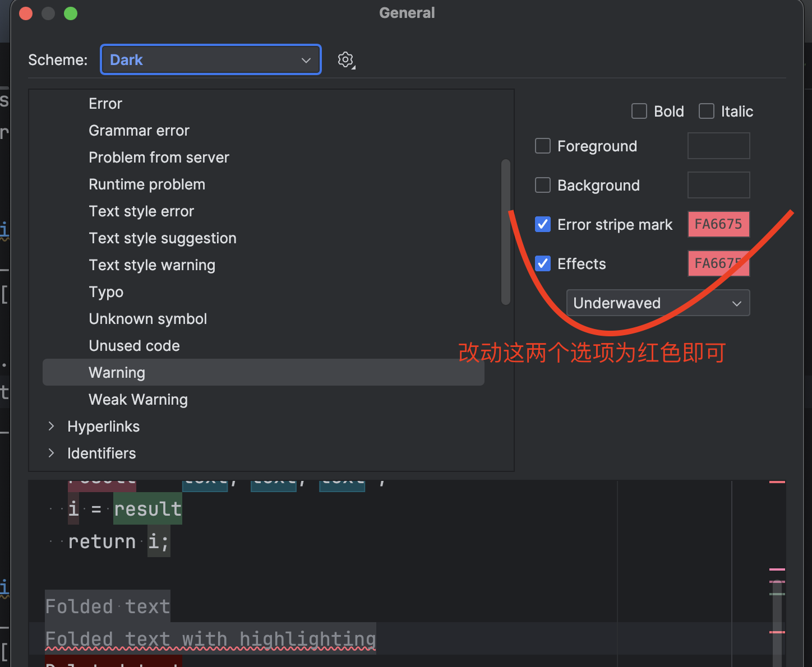The width and height of the screenshot is (812, 667).
Task: Click the Hyperlinks category label
Action: [103, 427]
